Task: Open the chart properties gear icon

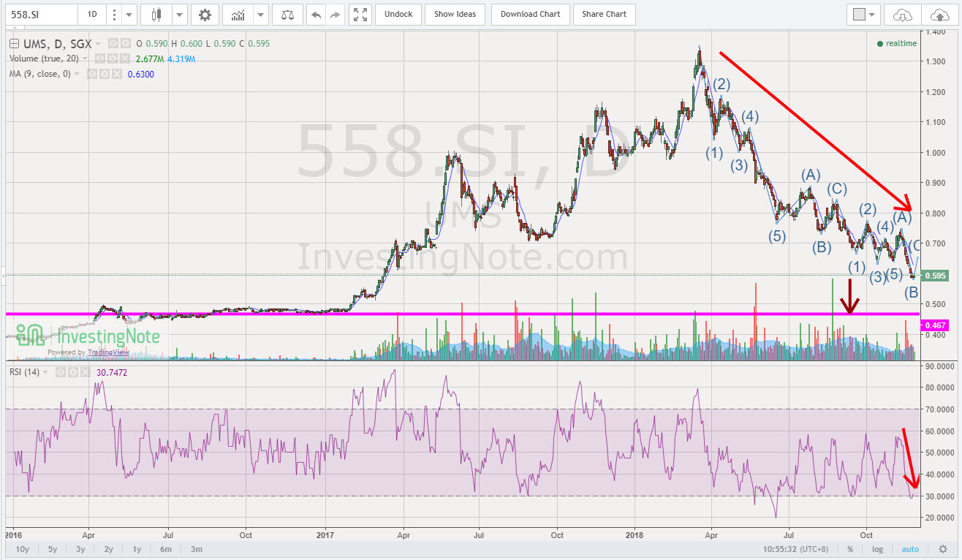Action: 204,14
